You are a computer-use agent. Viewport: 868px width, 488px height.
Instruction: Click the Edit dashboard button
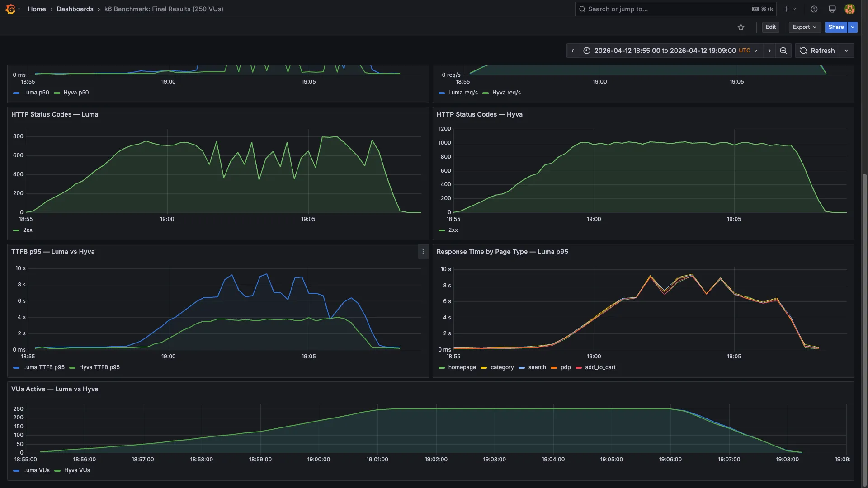(x=771, y=27)
